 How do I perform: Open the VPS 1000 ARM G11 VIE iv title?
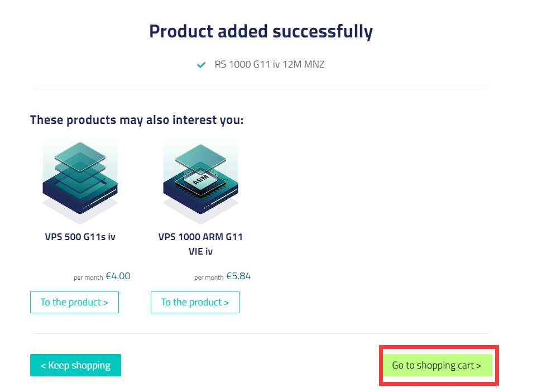(200, 244)
